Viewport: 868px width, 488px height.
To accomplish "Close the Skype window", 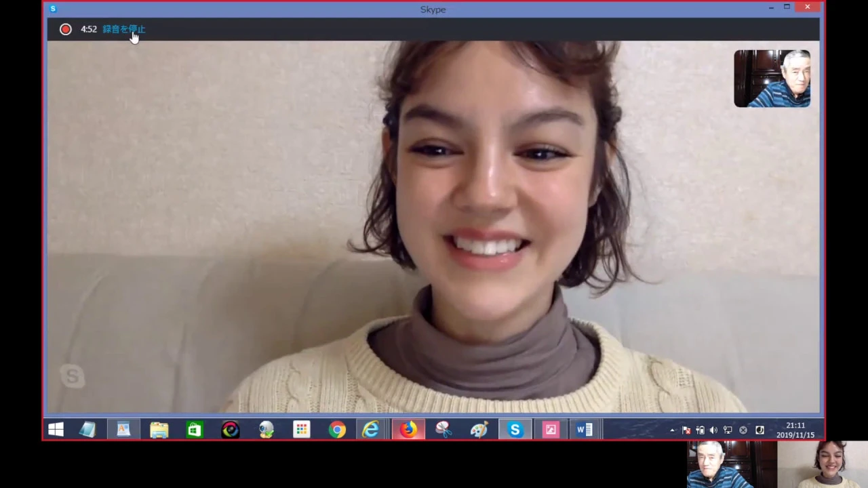I will click(807, 7).
